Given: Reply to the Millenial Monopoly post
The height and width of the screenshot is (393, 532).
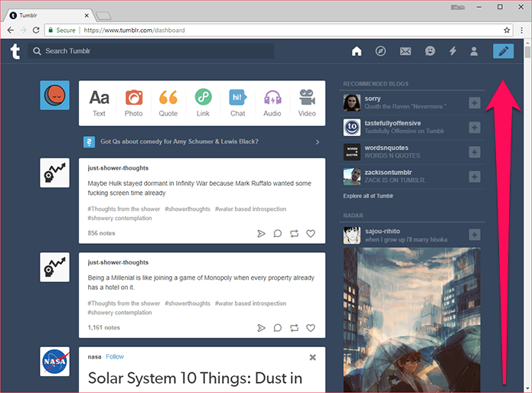Looking at the screenshot, I should (x=278, y=327).
